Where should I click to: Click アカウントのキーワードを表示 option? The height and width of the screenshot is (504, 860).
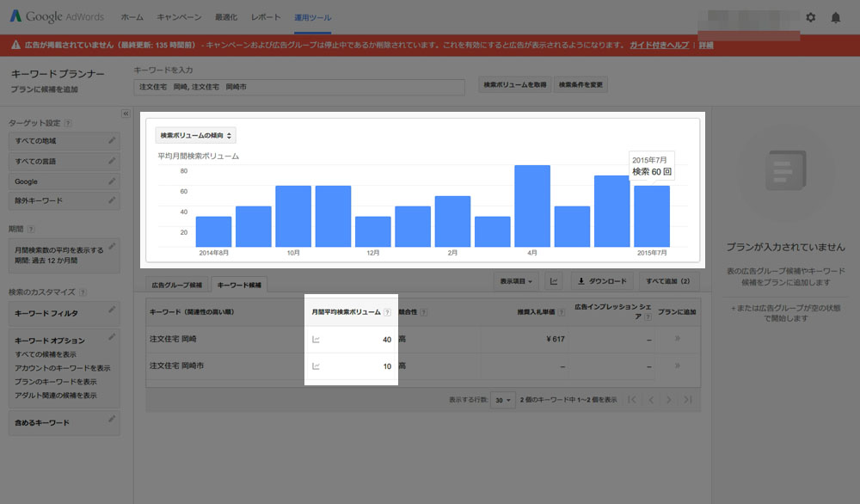click(63, 368)
